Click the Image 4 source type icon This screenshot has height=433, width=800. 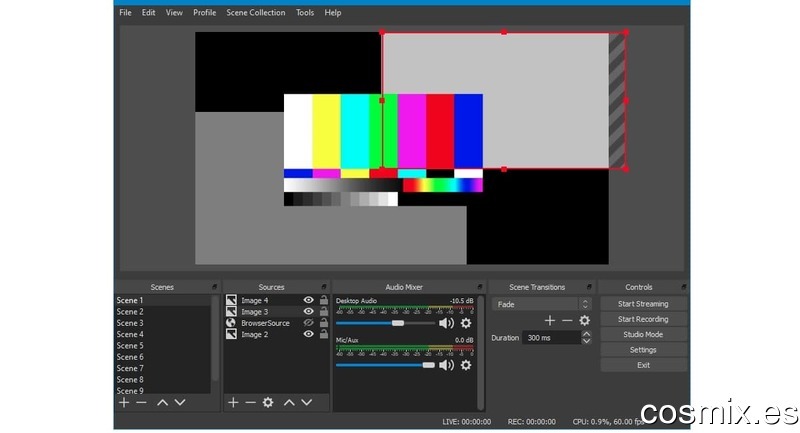[x=231, y=300]
